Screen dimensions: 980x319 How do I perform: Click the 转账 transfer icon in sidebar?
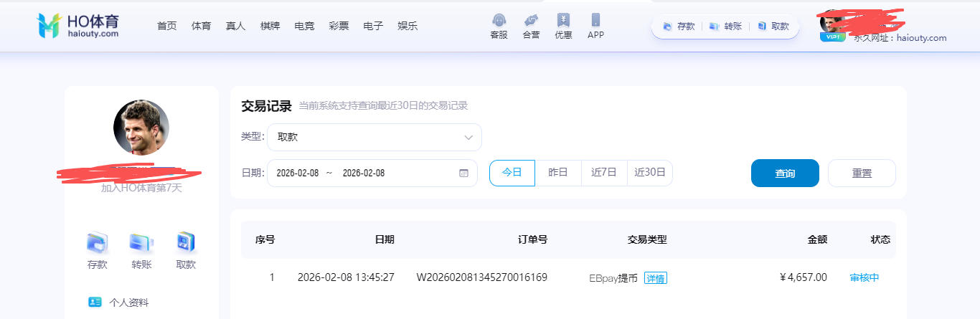(141, 243)
